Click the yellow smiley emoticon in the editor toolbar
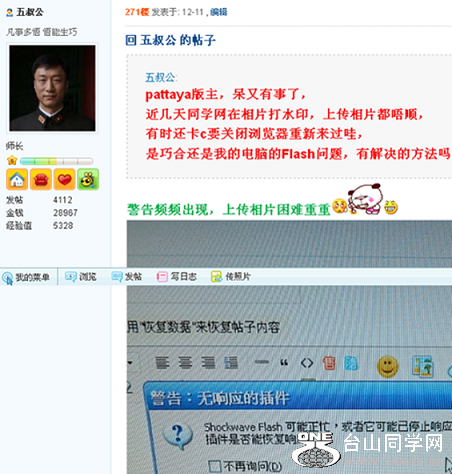Image resolution: width=452 pixels, height=474 pixels. point(388,366)
